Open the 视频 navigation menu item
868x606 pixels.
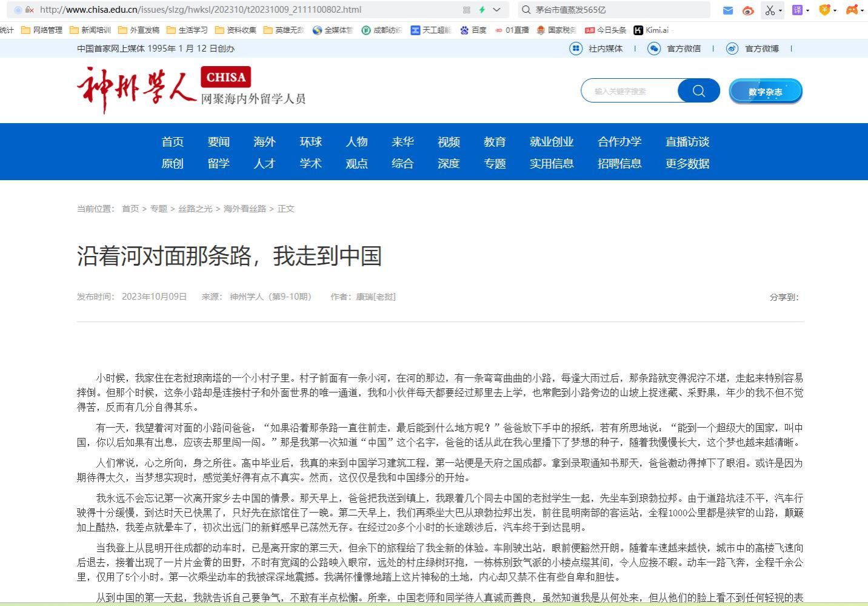pyautogui.click(x=449, y=142)
